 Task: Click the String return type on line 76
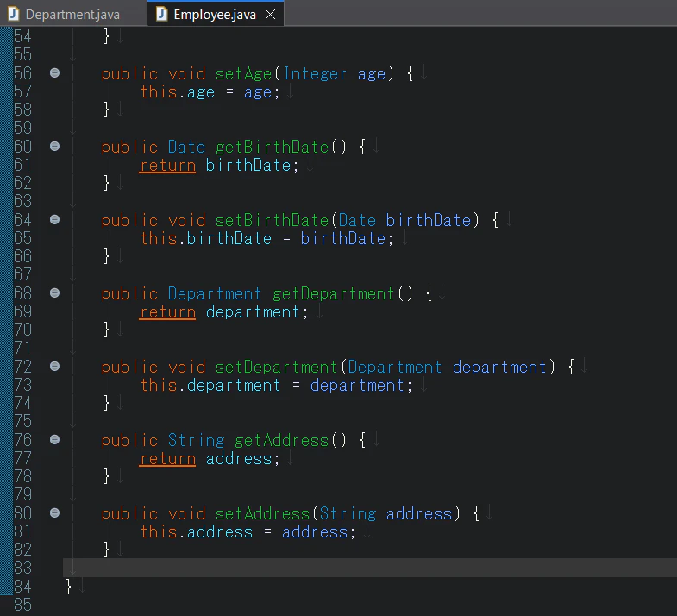pos(196,441)
